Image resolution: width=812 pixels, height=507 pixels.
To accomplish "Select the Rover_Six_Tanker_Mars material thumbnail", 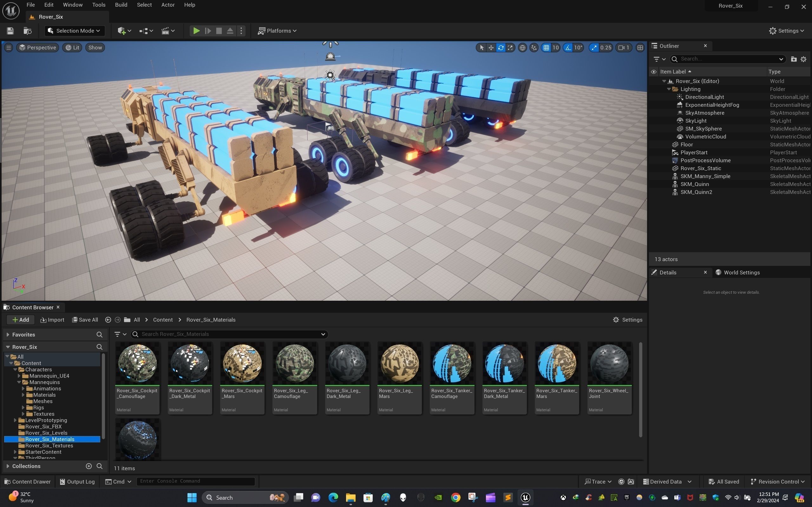I will [557, 363].
